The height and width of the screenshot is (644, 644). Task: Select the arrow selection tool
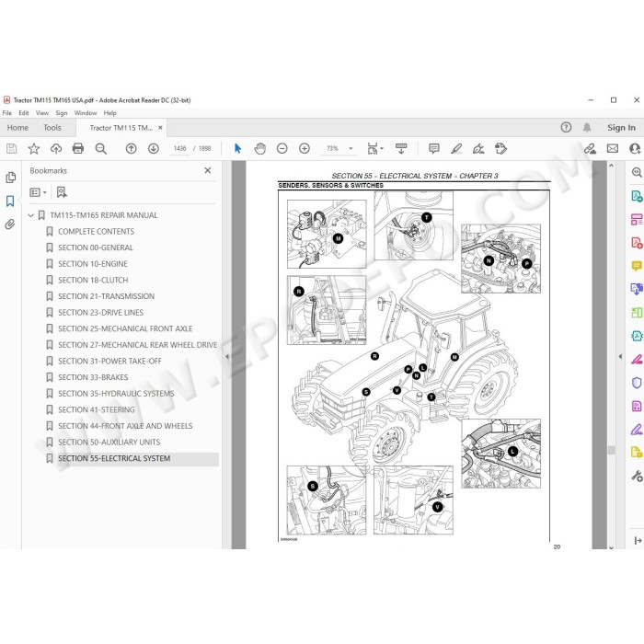click(237, 149)
